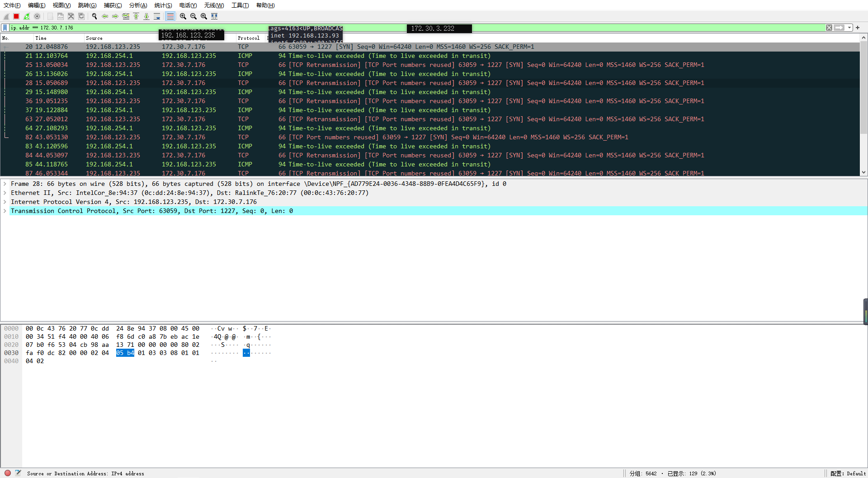
Task: Select packet 36 retransmission row
Action: 430,101
